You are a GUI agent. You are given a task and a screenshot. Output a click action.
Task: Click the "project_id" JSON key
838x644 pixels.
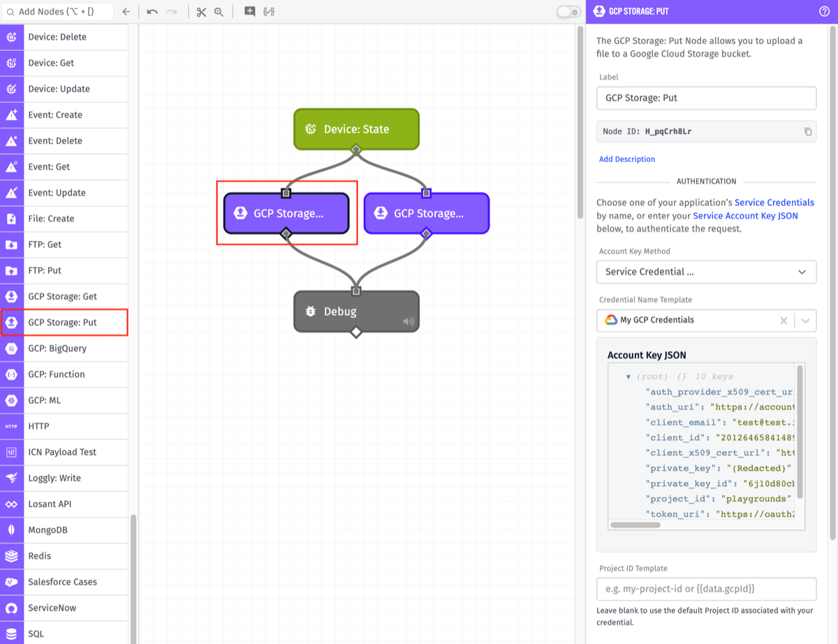(678, 499)
